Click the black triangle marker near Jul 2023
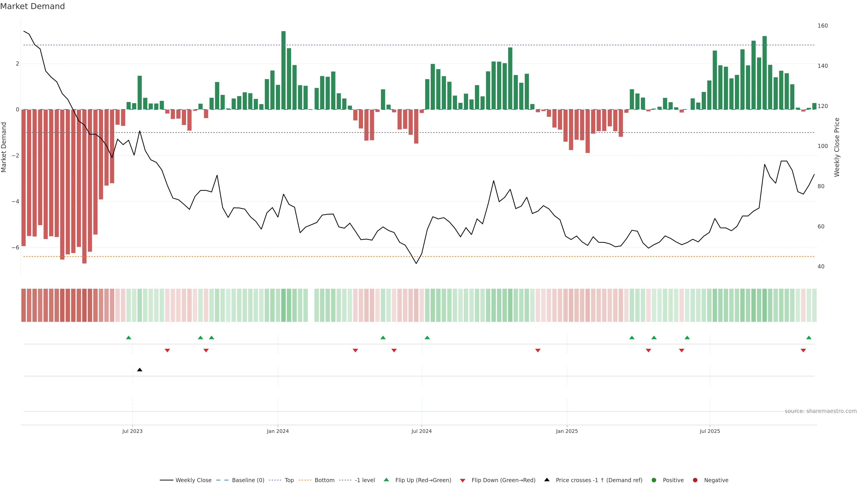Screen dimensions: 868x488 (140, 370)
